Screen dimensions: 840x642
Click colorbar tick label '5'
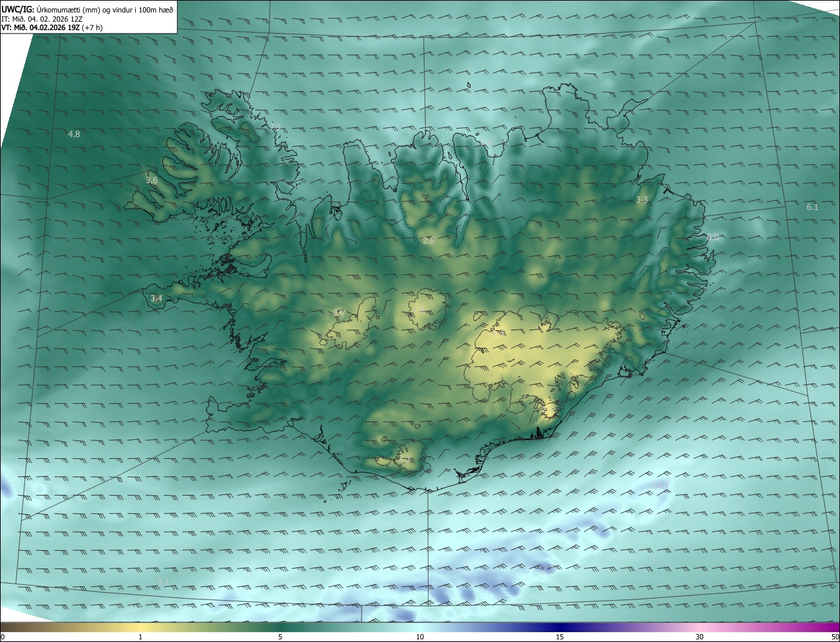tap(280, 637)
